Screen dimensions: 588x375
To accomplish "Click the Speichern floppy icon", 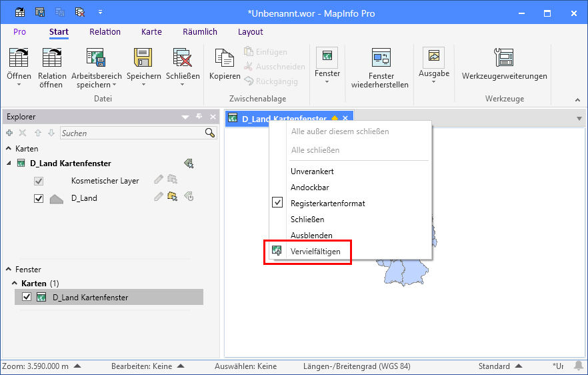I will tap(143, 57).
